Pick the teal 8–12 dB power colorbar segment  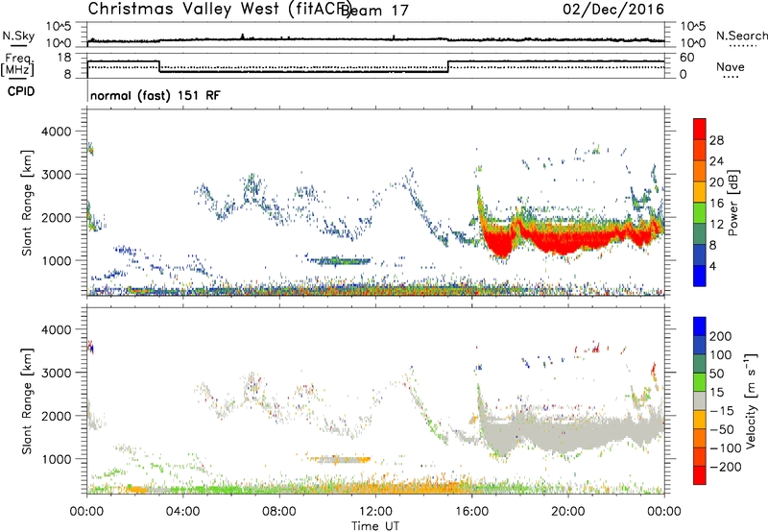point(700,234)
